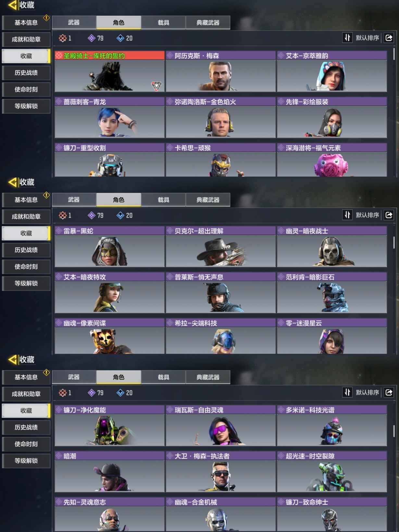Toggle sort order icon above 幽灵-暗夜战士 card
This screenshot has height=532, width=399.
[347, 215]
